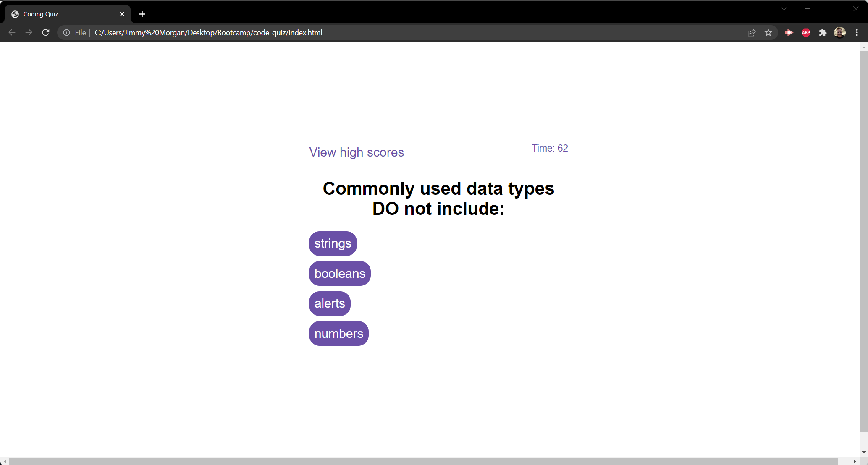Viewport: 868px width, 465px height.
Task: Click the address bar URL field
Action: (378, 33)
